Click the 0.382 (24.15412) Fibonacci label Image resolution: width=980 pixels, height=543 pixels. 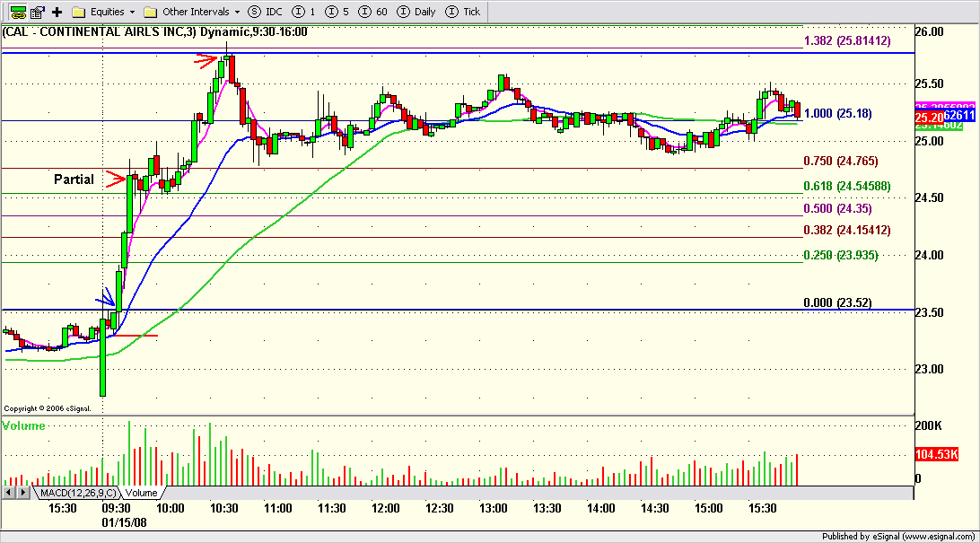[x=847, y=230]
